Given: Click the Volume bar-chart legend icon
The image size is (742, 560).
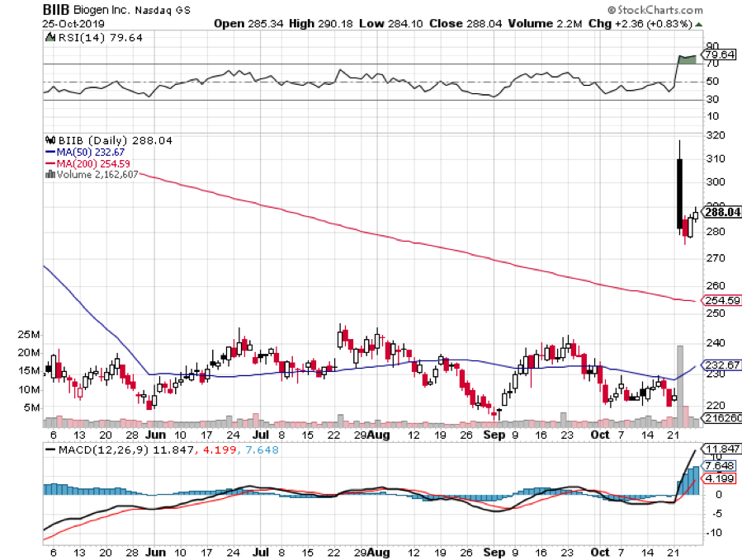Looking at the screenshot, I should [50, 174].
